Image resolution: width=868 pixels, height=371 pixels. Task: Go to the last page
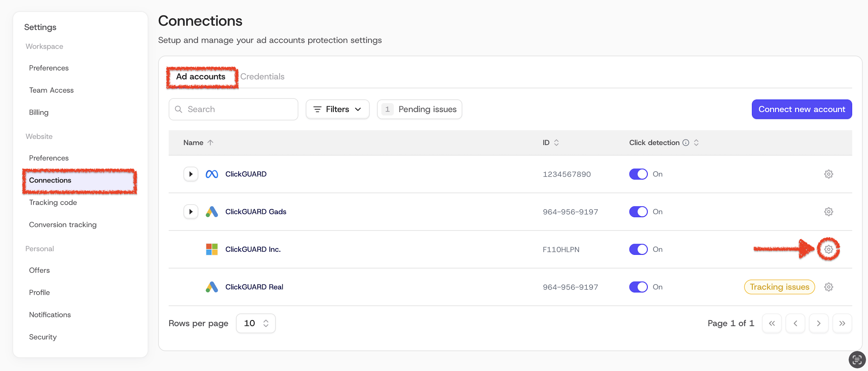click(x=842, y=323)
